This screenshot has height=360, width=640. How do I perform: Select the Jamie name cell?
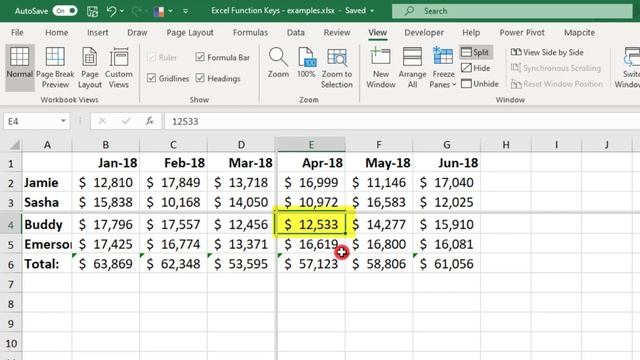pos(47,182)
